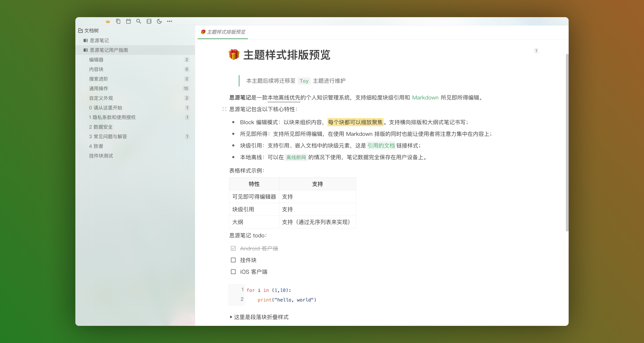Click the sub-document count 15 beside 通用操作
644x343 pixels.
pyautogui.click(x=186, y=88)
